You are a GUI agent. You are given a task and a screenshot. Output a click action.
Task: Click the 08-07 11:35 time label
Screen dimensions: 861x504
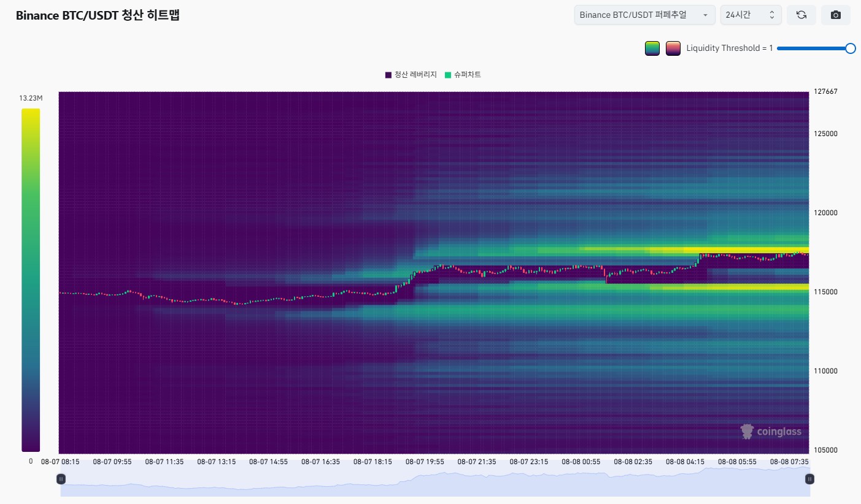coord(164,462)
